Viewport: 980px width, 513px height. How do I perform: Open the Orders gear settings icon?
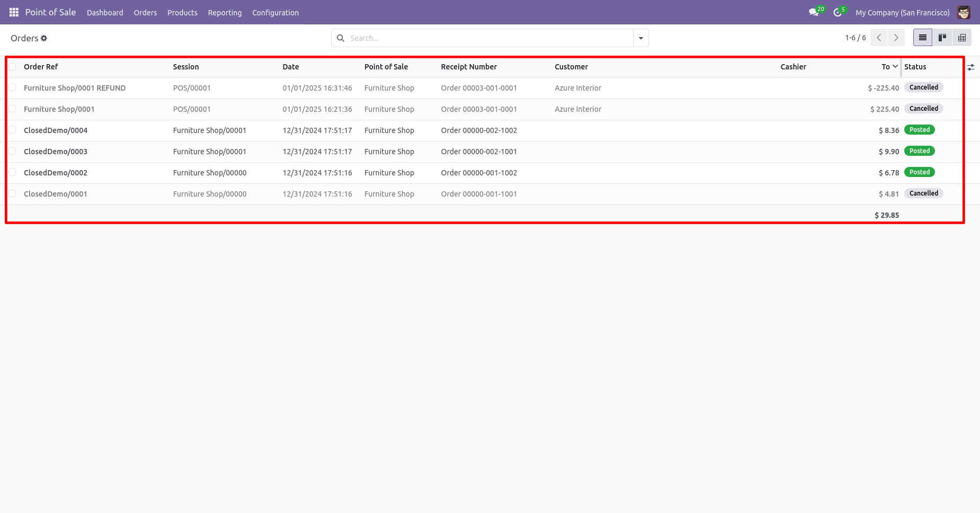[44, 38]
